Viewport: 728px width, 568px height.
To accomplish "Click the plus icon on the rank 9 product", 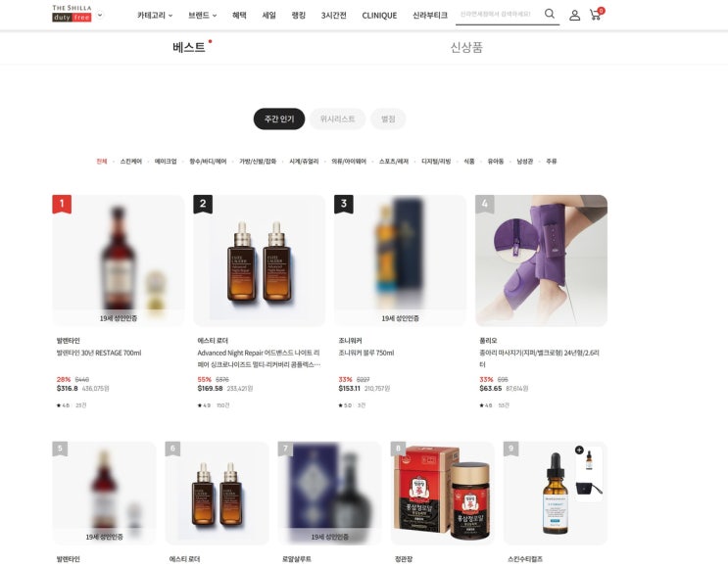I will (x=579, y=450).
